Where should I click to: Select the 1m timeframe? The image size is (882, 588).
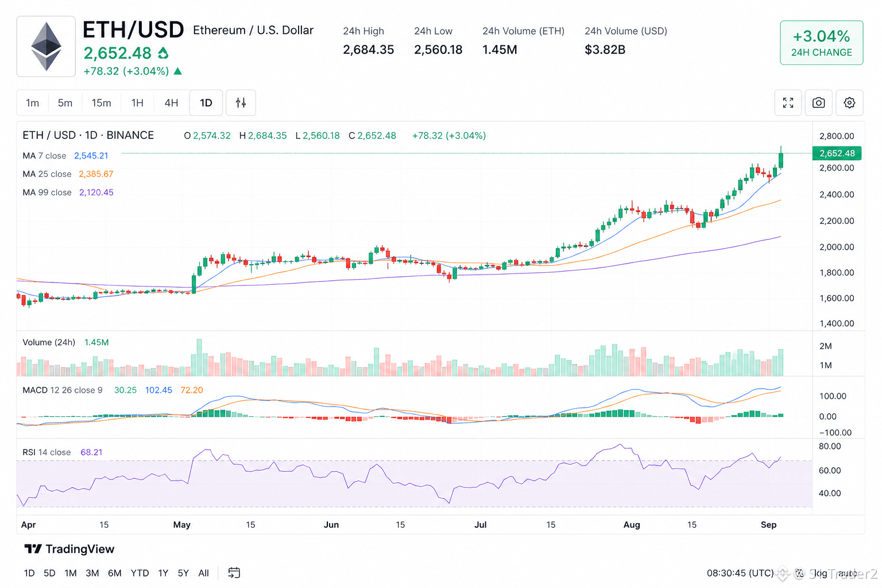33,103
